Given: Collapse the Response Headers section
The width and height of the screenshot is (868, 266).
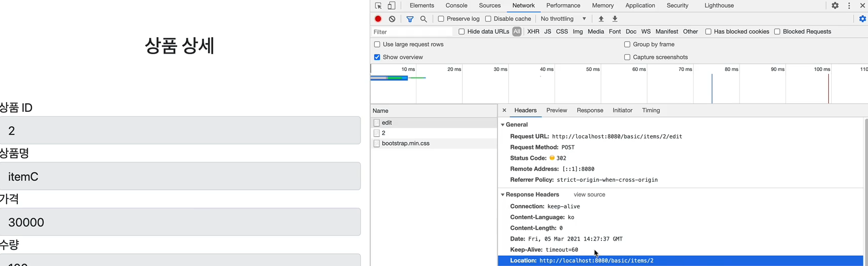Looking at the screenshot, I should pos(503,195).
